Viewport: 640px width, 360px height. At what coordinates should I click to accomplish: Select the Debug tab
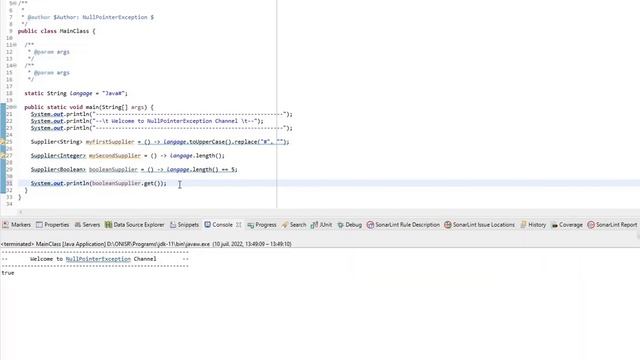pos(349,224)
